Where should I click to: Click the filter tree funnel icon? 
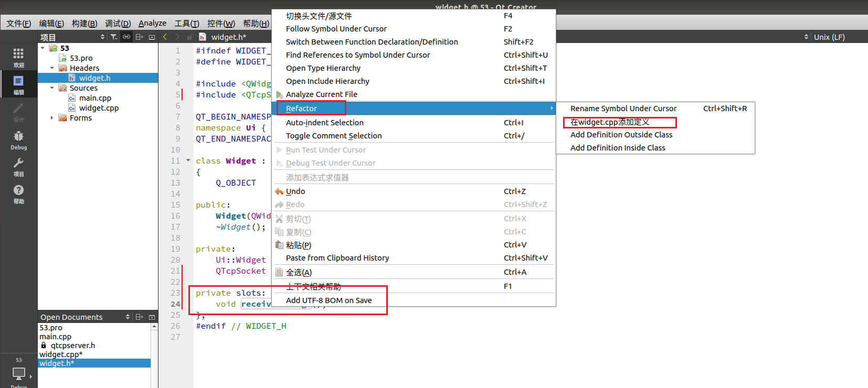[114, 37]
